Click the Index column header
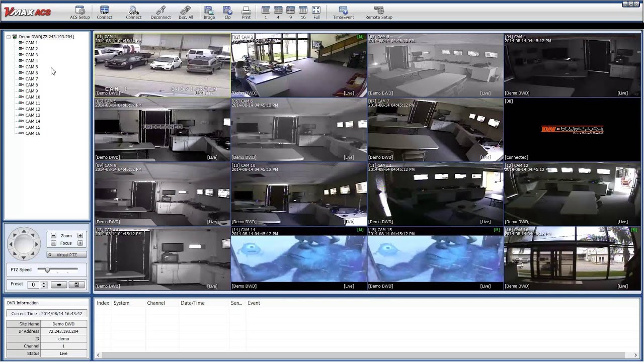 pyautogui.click(x=103, y=303)
